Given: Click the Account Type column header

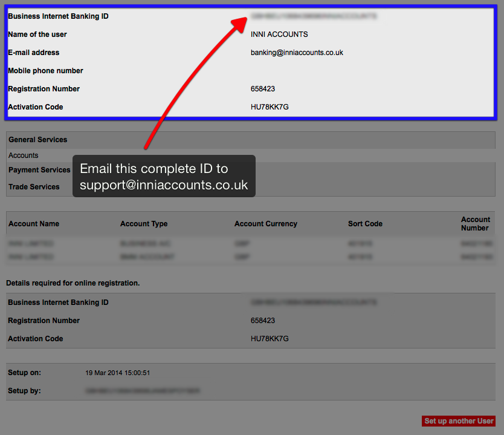Looking at the screenshot, I should point(144,224).
